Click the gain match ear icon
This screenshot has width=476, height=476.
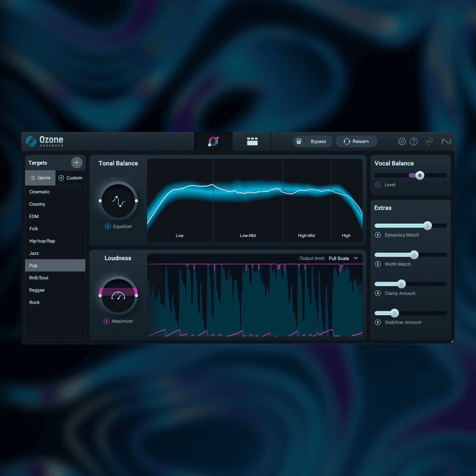pos(299,141)
